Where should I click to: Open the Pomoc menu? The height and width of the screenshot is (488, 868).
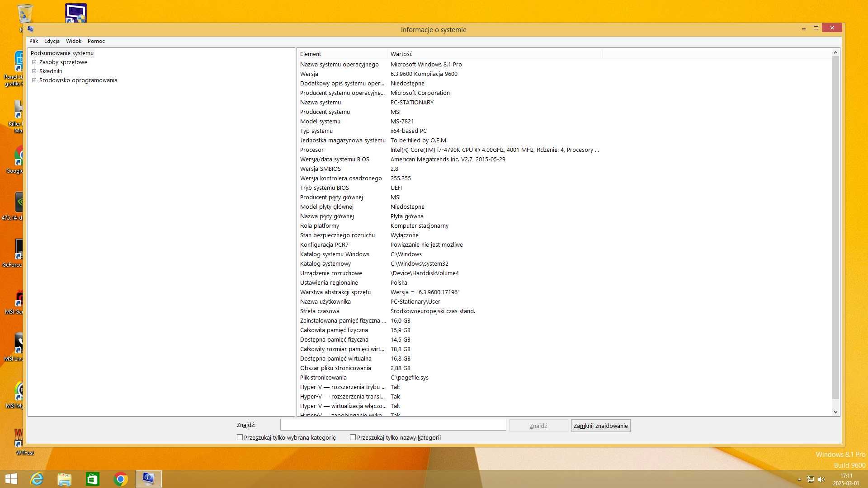[x=96, y=41]
